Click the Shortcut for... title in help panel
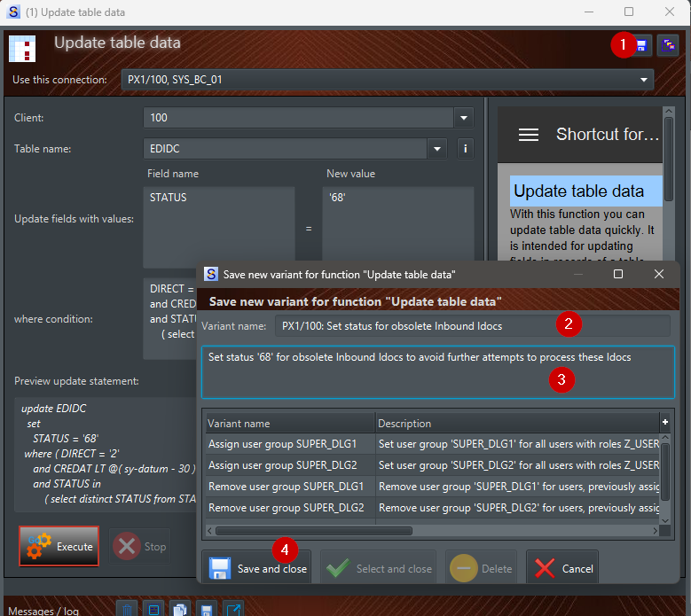This screenshot has width=691, height=616. [608, 135]
